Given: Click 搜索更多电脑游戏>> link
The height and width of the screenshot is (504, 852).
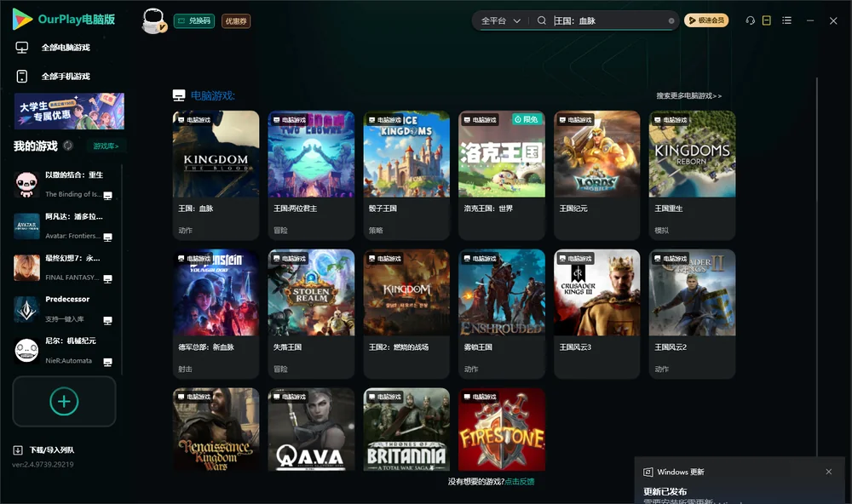Looking at the screenshot, I should tap(688, 95).
